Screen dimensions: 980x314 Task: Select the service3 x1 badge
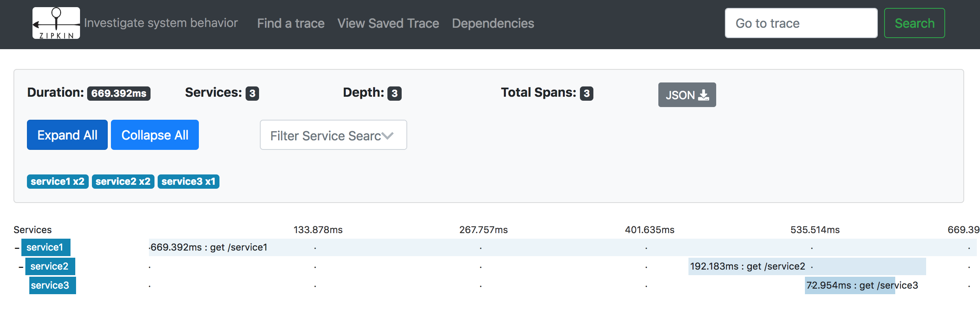[189, 182]
